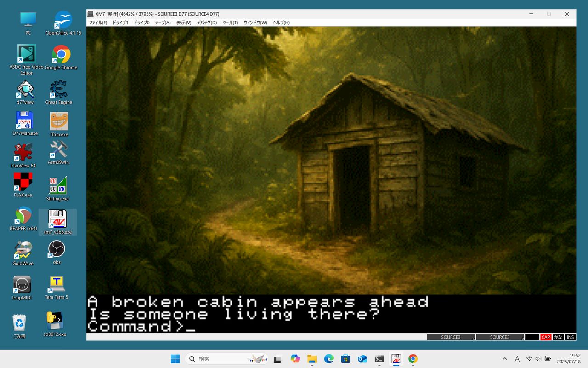The width and height of the screenshot is (588, 368).
Task: Select the PC desktop icon
Action: point(28,23)
